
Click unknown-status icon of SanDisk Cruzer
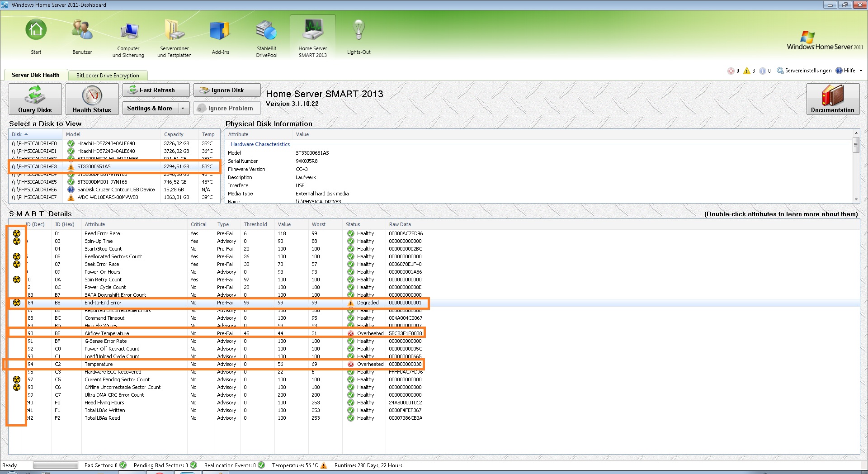(71, 190)
